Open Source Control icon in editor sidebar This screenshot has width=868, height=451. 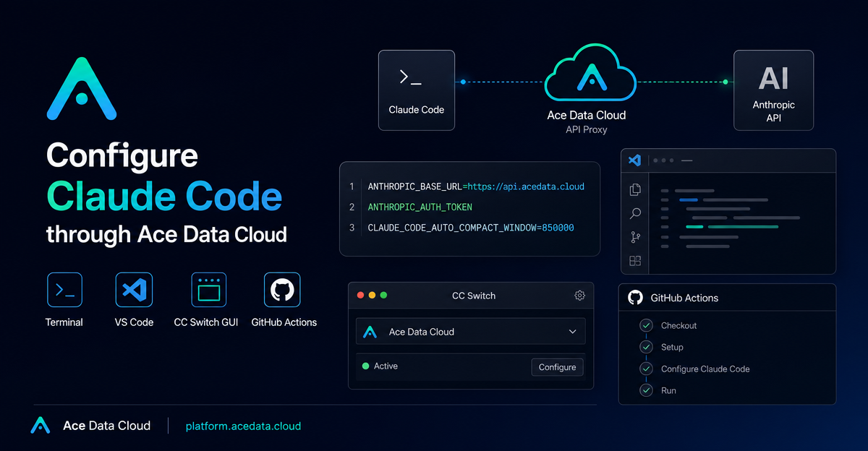635,237
